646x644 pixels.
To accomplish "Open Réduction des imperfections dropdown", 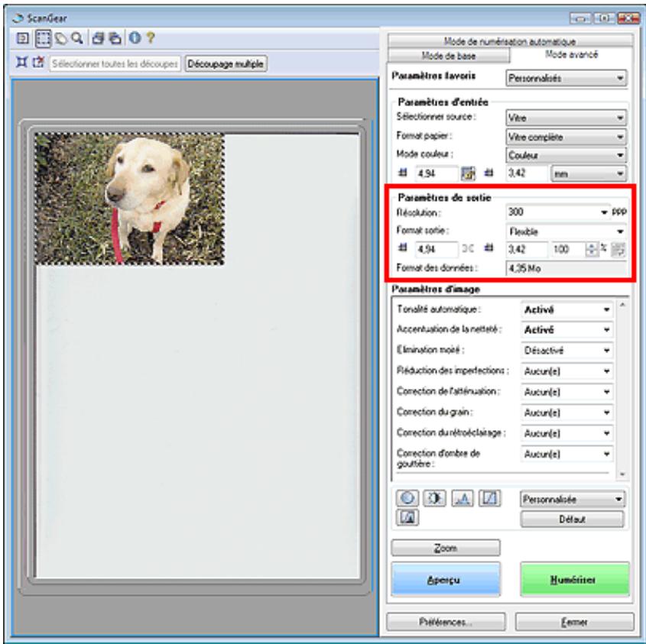I will (x=567, y=371).
